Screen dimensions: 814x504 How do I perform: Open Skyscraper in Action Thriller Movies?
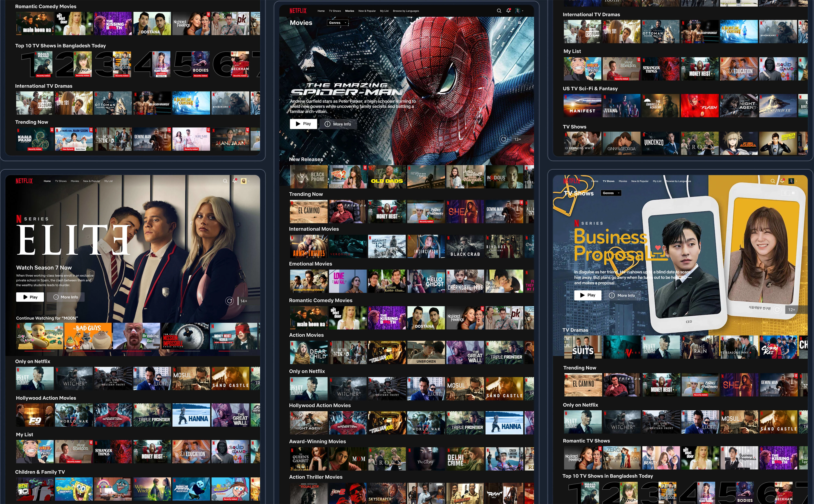click(387, 493)
